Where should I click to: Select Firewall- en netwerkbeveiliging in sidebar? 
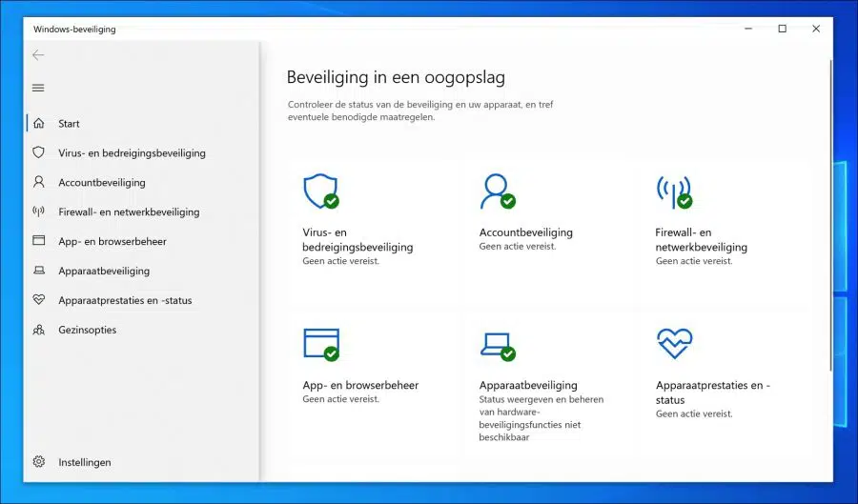pos(129,212)
